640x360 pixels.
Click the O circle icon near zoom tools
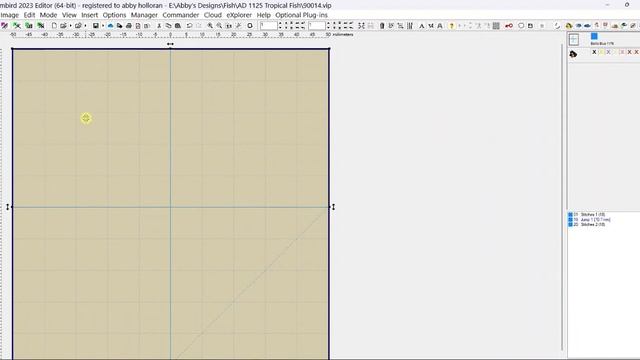click(250, 26)
